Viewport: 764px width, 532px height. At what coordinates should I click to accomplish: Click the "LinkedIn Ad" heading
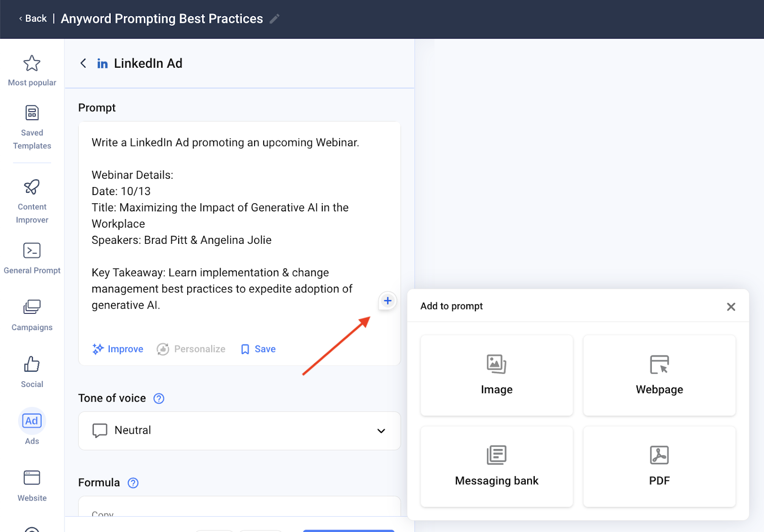point(148,63)
